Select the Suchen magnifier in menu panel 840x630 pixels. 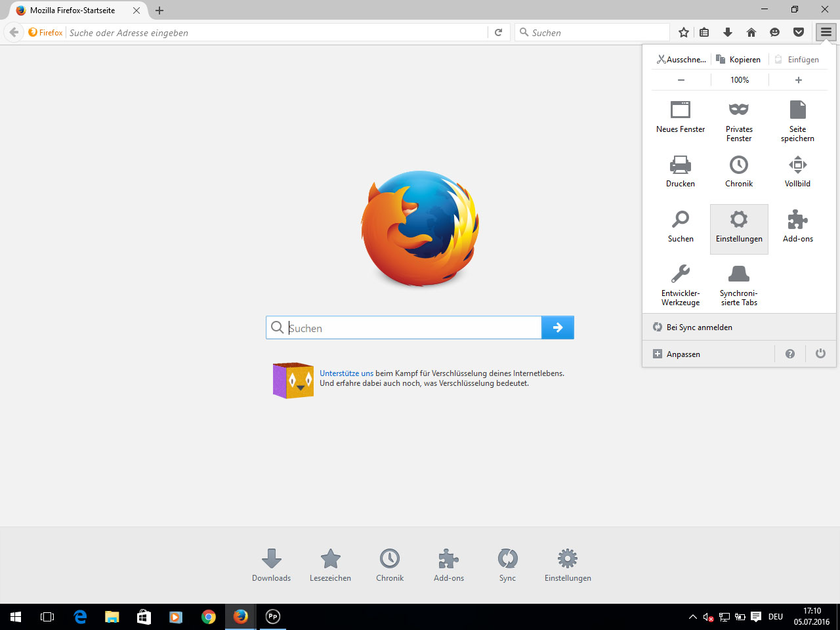pos(681,227)
